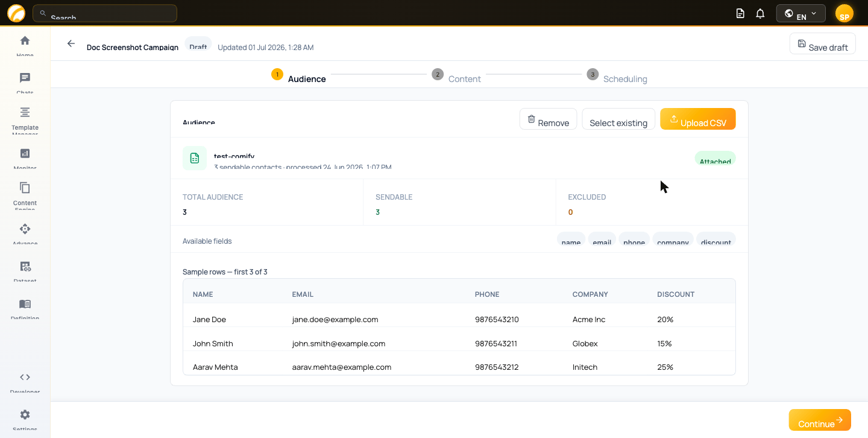Screen dimensions: 868x438
Task: Select the Audience step
Action: (299, 75)
